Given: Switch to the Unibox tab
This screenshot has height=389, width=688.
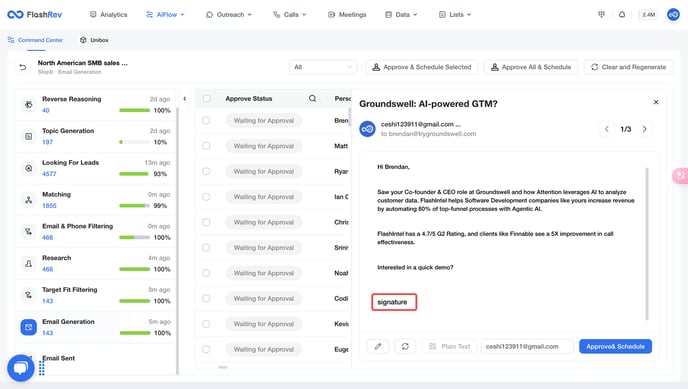Looking at the screenshot, I should 94,40.
